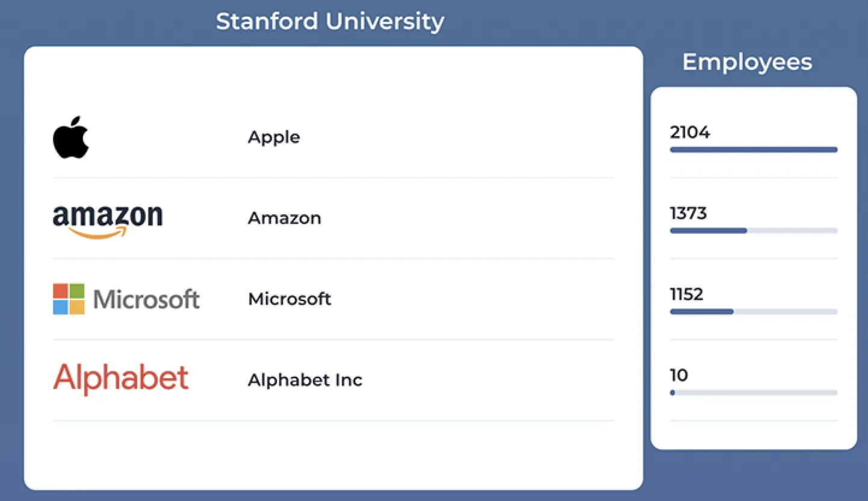868x501 pixels.
Task: Click the red Alphabet logo
Action: tap(121, 379)
